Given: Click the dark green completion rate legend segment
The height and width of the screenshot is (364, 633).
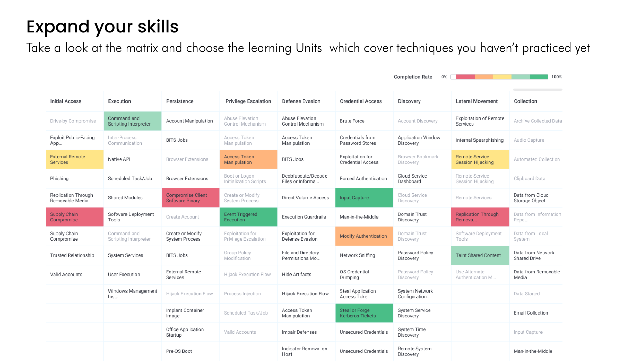Looking at the screenshot, I should click(x=539, y=77).
